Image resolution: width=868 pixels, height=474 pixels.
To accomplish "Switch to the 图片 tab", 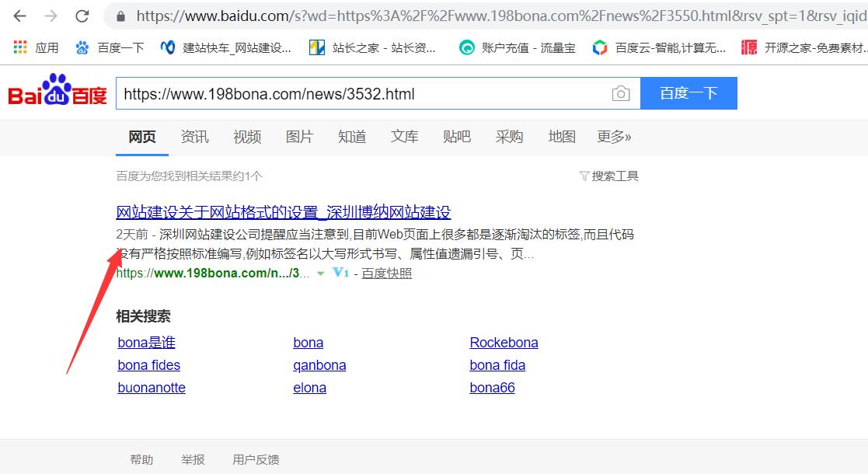I will pyautogui.click(x=299, y=137).
